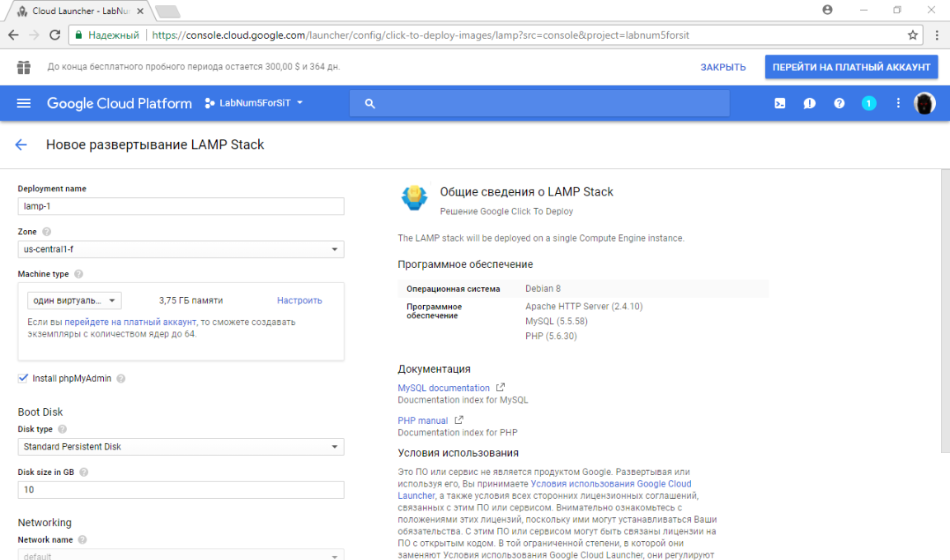Click the 3,75 ГБ памяти text
This screenshot has width=950, height=560.
click(190, 300)
